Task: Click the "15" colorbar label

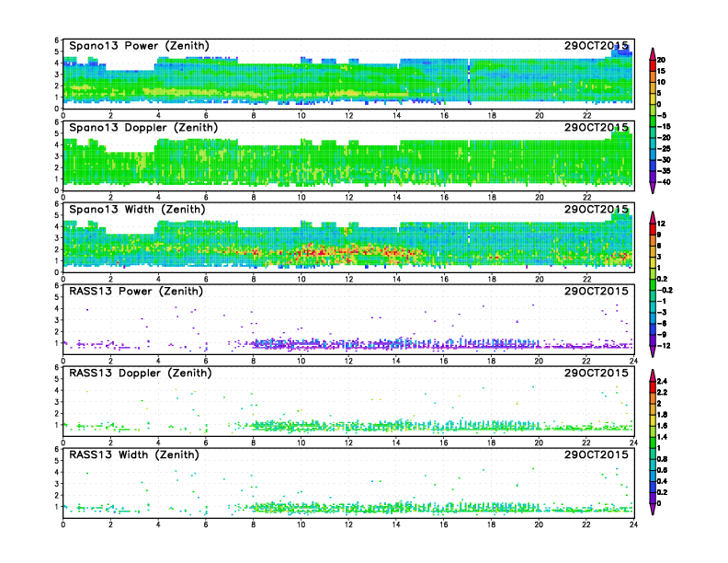Action: (x=661, y=71)
